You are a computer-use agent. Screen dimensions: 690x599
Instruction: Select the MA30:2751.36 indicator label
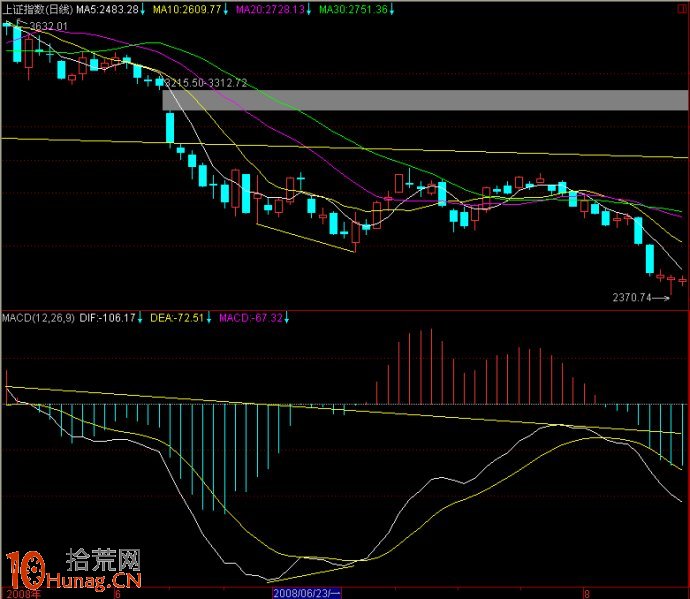tap(353, 9)
